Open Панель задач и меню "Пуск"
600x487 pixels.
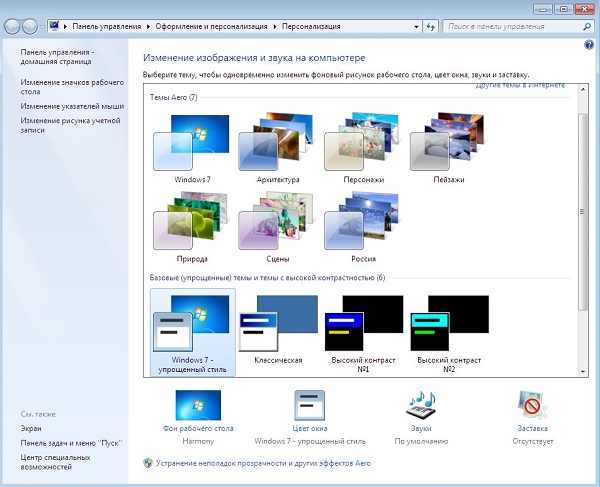coord(71,443)
